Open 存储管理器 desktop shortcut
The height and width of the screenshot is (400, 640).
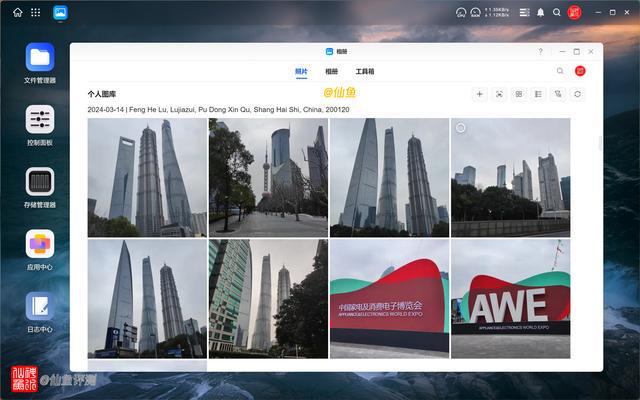40,188
